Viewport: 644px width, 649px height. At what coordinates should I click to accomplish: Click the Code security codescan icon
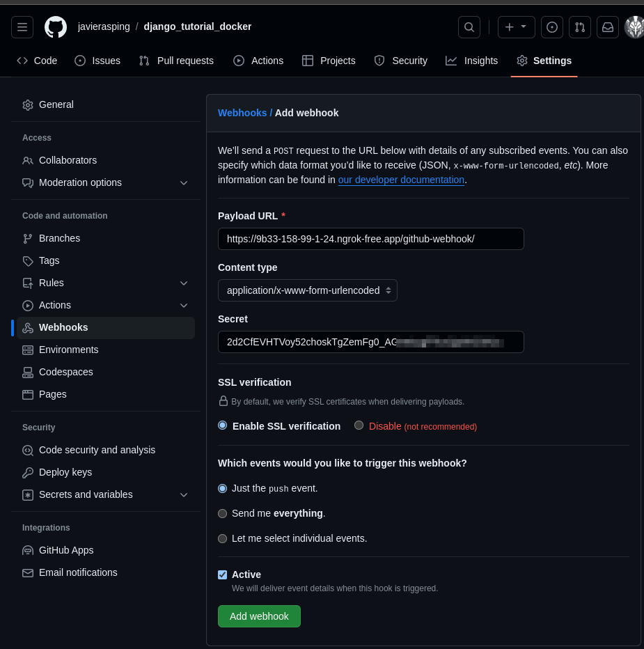pos(28,451)
